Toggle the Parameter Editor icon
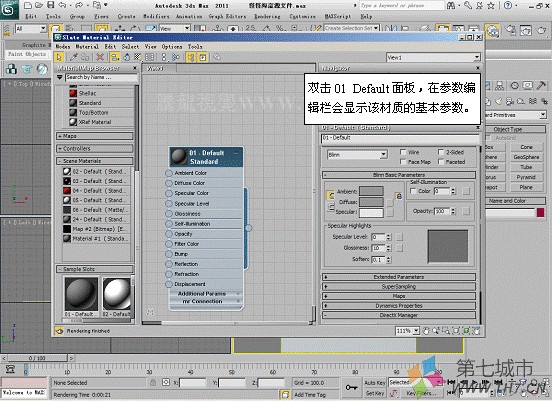552x401 pixels. point(203,57)
